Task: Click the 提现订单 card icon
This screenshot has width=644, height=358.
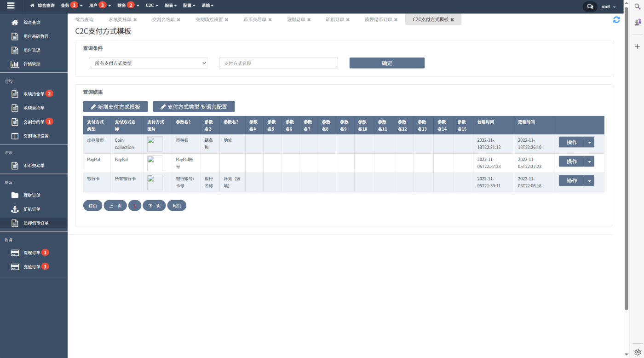Action: point(15,253)
